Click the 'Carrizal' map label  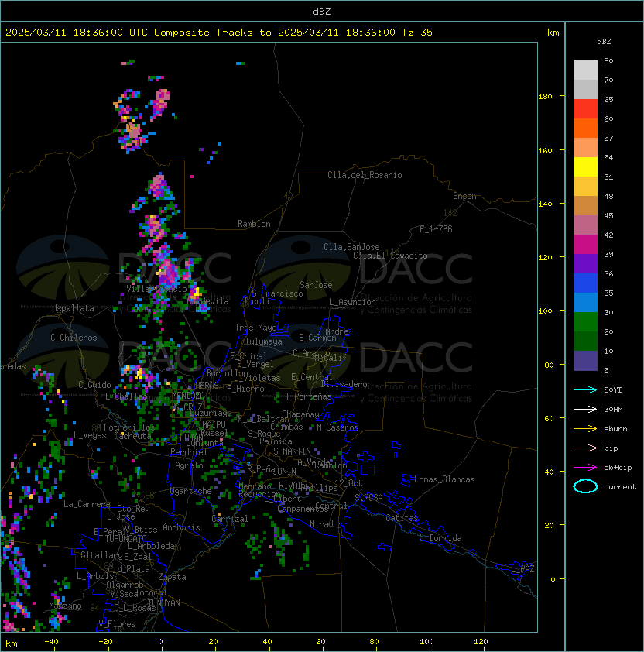point(230,519)
